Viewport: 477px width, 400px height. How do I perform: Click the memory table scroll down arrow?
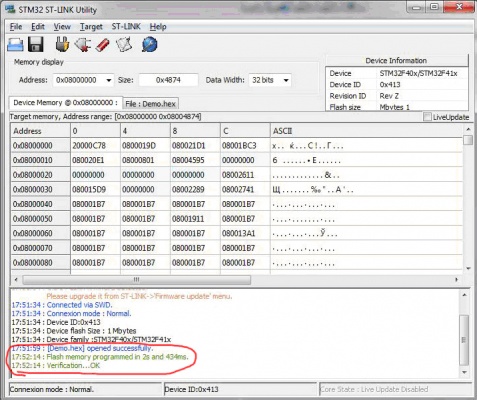(468, 268)
